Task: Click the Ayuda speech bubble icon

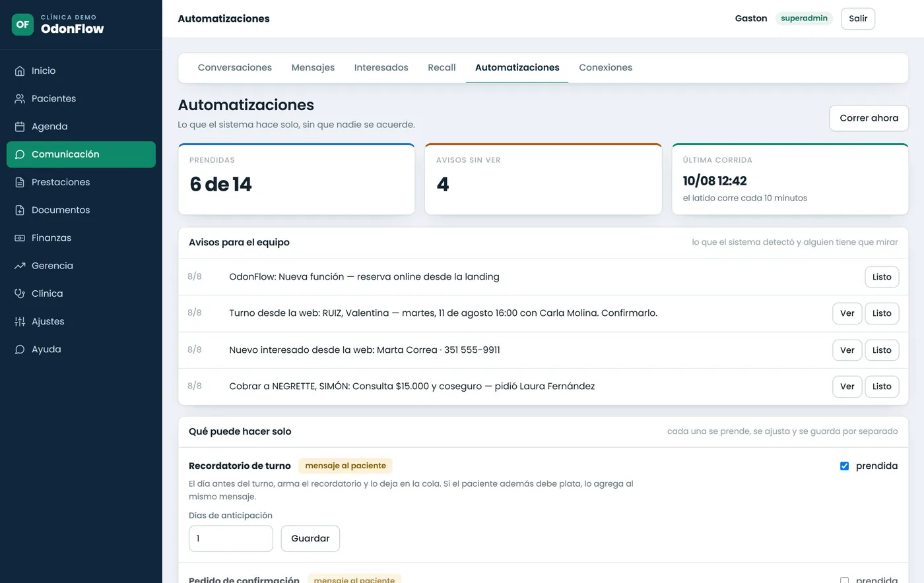Action: click(20, 350)
